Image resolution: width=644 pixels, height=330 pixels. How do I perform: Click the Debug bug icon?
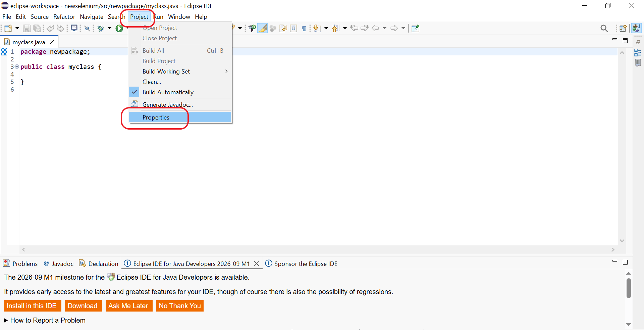pos(101,29)
